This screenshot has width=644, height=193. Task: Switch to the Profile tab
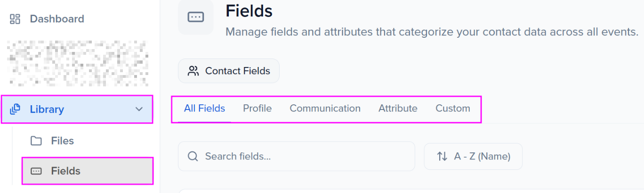257,109
